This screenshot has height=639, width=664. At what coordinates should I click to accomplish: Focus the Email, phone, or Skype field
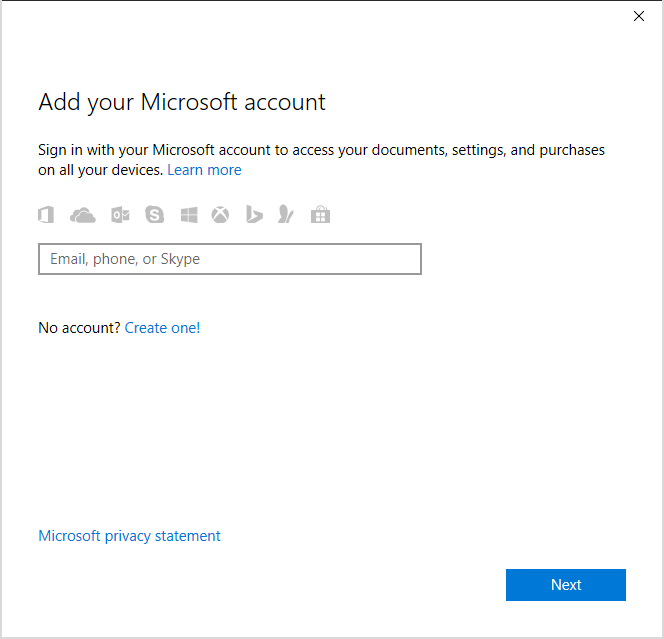click(x=230, y=259)
